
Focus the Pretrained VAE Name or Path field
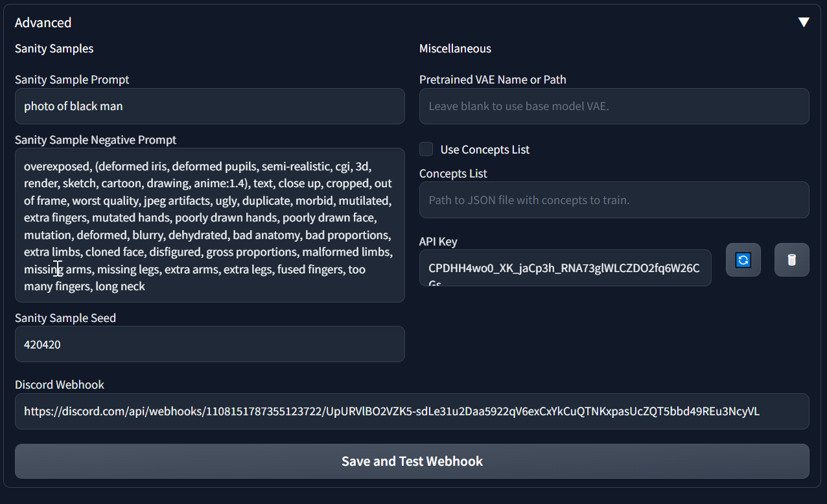(x=614, y=106)
